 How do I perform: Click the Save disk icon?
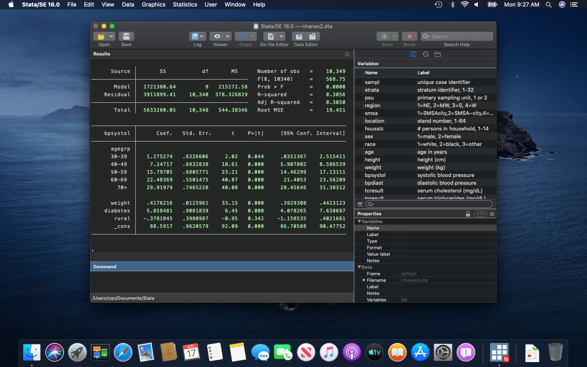coord(126,36)
